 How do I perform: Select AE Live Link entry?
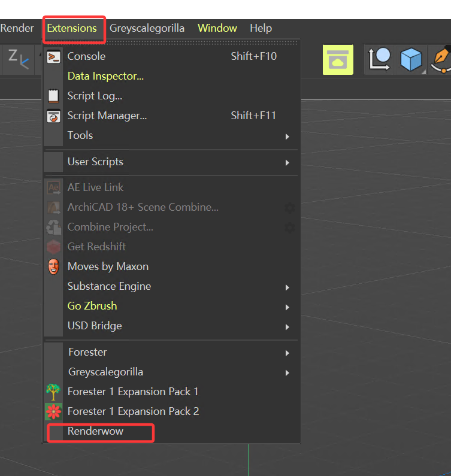coord(172,187)
